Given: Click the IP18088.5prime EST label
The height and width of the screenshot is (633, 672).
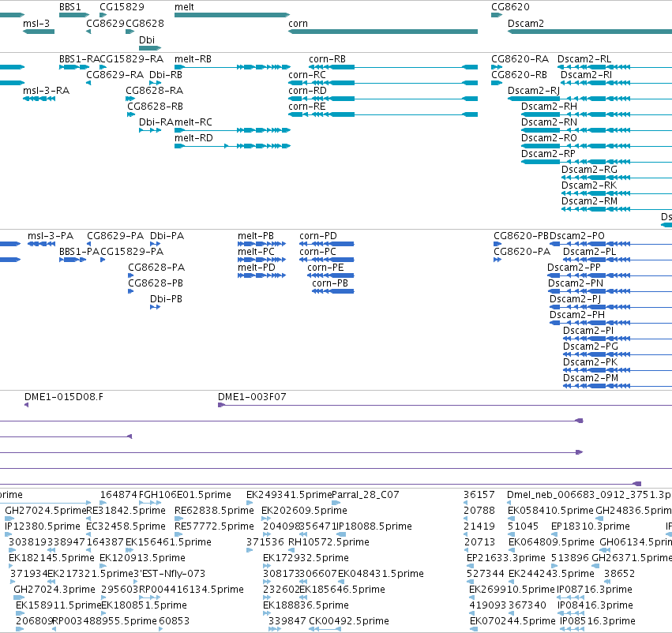Looking at the screenshot, I should point(374,526).
